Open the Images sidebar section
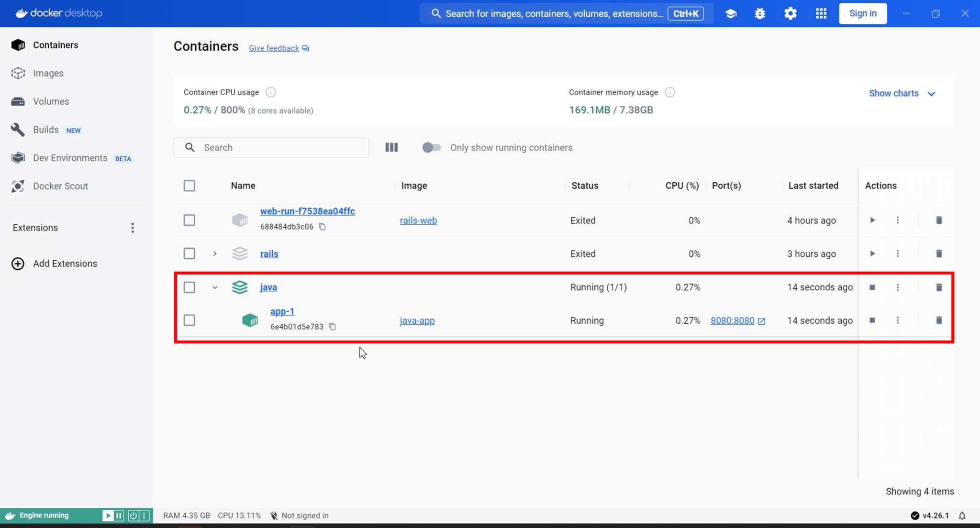Viewport: 980px width, 528px height. click(x=48, y=73)
